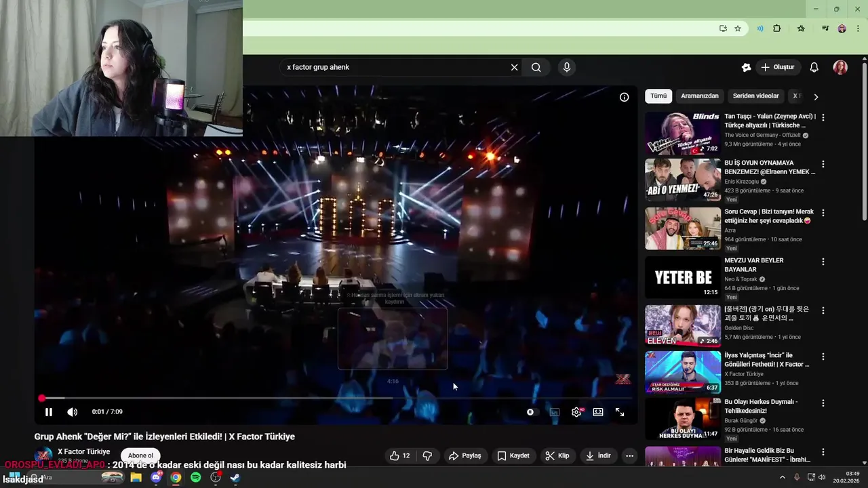The width and height of the screenshot is (868, 488).
Task: Open Discord from the taskbar
Action: click(157, 478)
